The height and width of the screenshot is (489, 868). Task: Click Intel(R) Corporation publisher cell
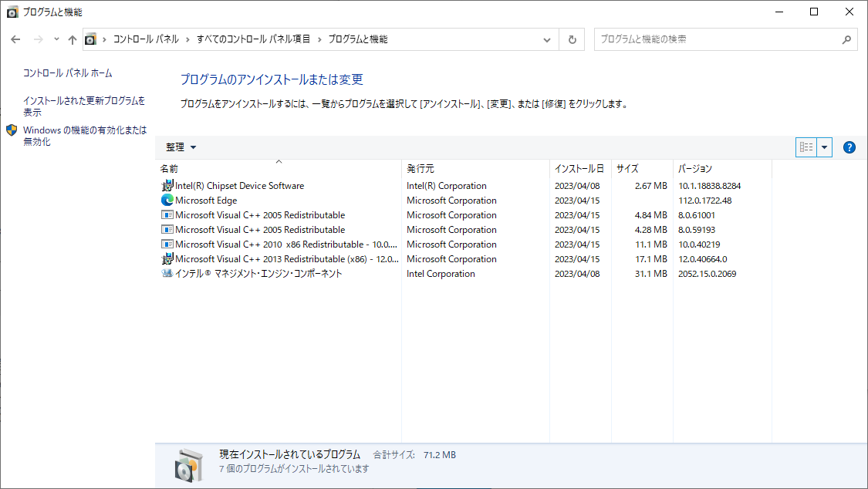click(447, 186)
